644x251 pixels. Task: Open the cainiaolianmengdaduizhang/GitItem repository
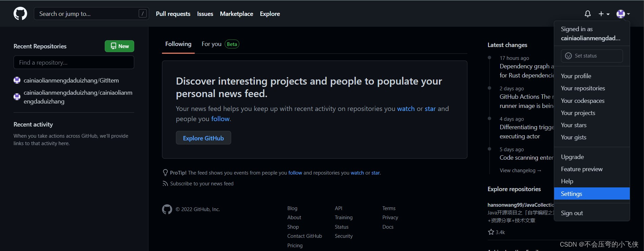coord(71,81)
